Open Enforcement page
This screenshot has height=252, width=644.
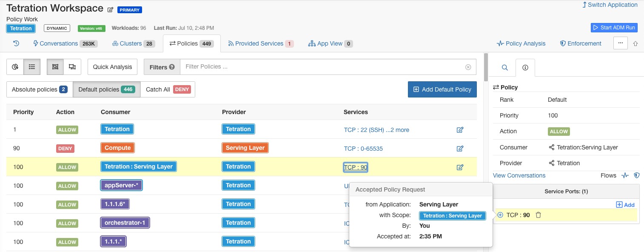(x=581, y=43)
